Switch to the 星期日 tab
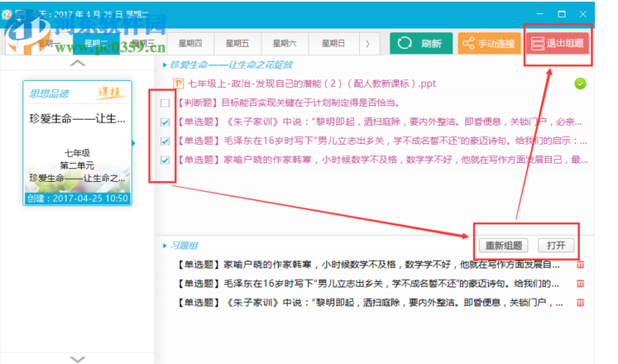 (x=333, y=44)
